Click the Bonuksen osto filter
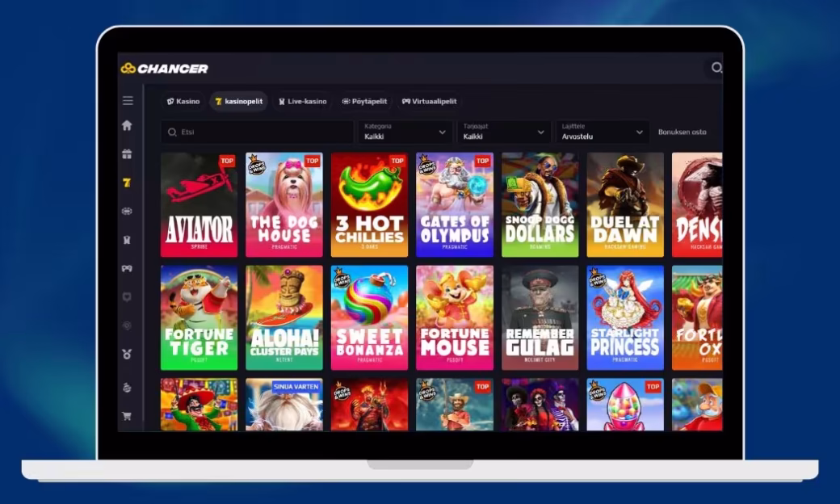The width and height of the screenshot is (840, 504). [x=682, y=132]
